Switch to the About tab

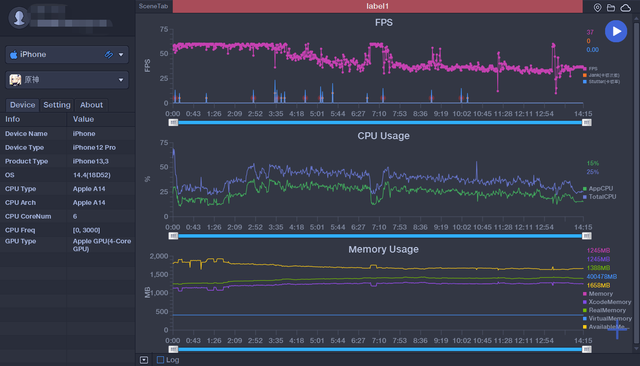[91, 105]
